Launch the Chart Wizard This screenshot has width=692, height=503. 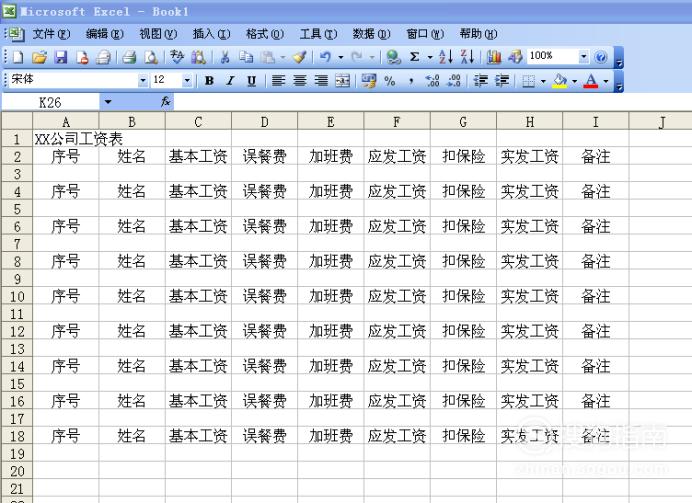pos(494,57)
